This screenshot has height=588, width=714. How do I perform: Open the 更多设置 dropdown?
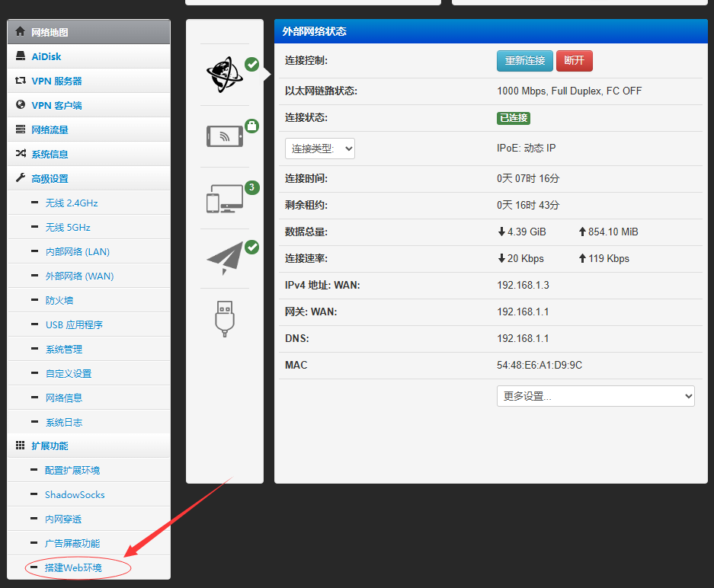595,396
